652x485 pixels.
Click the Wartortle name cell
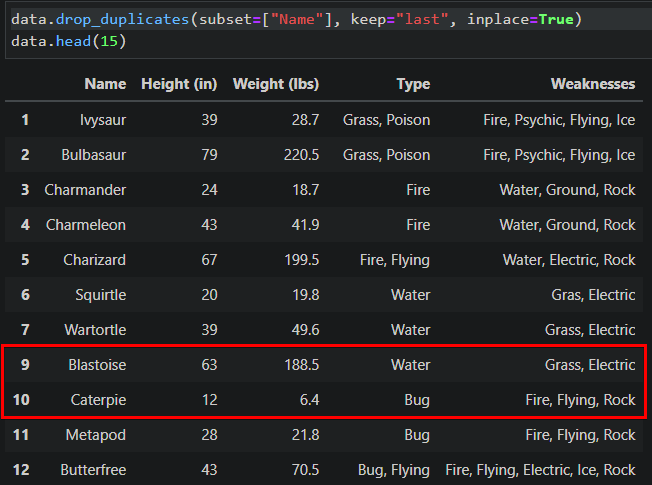95,329
